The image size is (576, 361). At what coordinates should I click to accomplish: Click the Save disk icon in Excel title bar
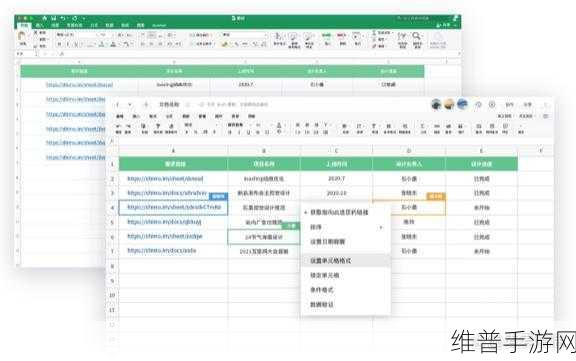(54, 18)
